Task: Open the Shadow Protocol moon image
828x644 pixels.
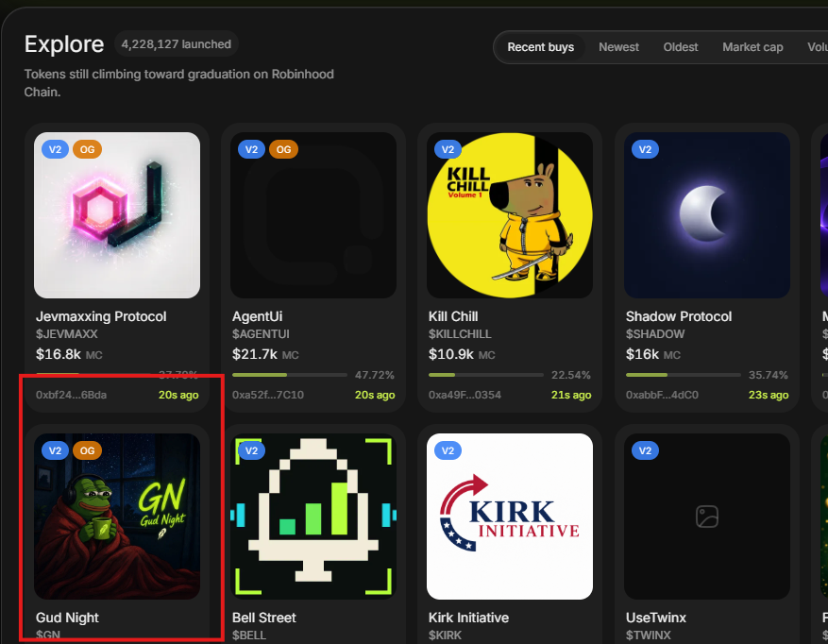Action: (x=707, y=215)
